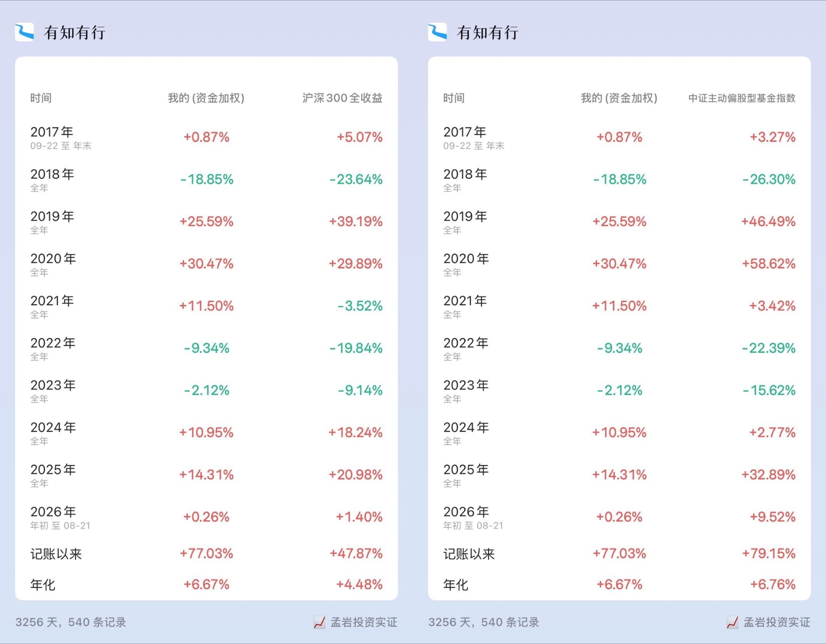Click the left 有知有行 bird logo icon

tap(25, 32)
